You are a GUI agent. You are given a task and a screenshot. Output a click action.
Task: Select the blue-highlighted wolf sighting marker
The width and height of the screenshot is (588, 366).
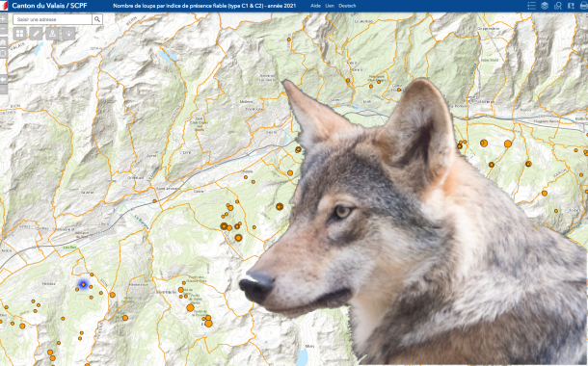coord(83,285)
